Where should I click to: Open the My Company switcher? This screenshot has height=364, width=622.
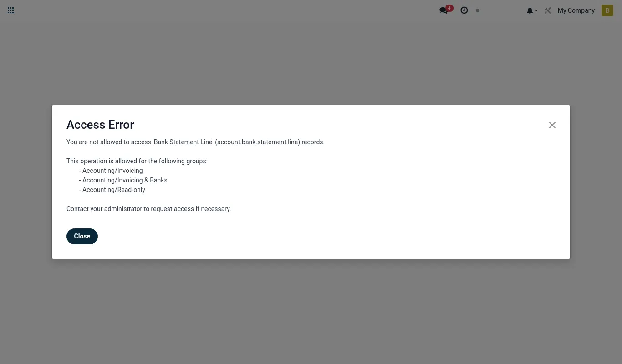(x=576, y=10)
